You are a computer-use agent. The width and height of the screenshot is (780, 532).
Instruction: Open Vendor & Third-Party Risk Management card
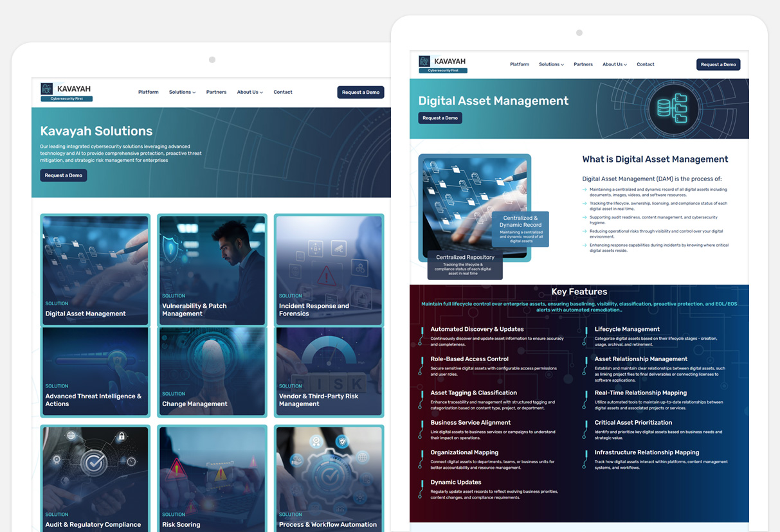(x=329, y=371)
